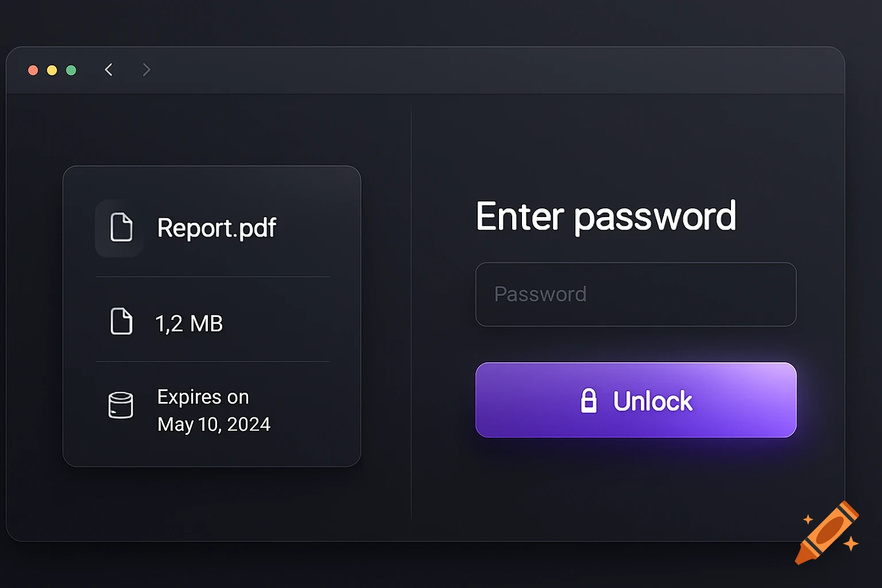Image resolution: width=882 pixels, height=588 pixels.
Task: Click the red traffic light button
Action: [33, 69]
